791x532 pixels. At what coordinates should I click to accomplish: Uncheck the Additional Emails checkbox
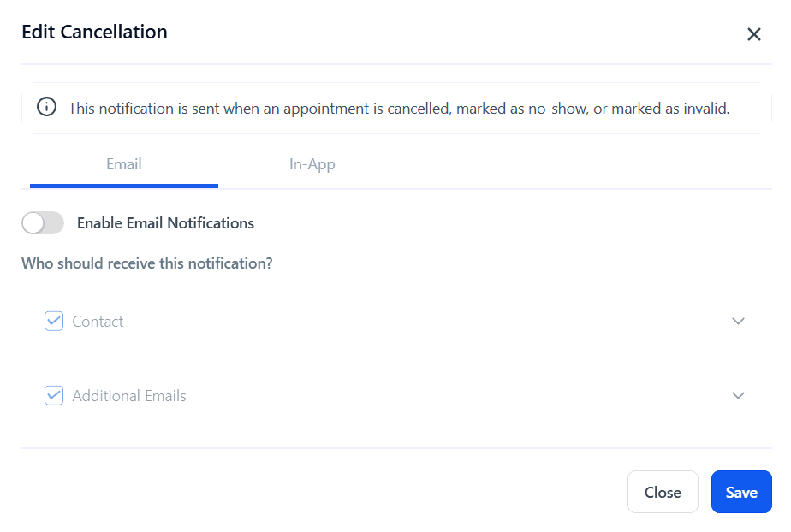click(x=54, y=396)
